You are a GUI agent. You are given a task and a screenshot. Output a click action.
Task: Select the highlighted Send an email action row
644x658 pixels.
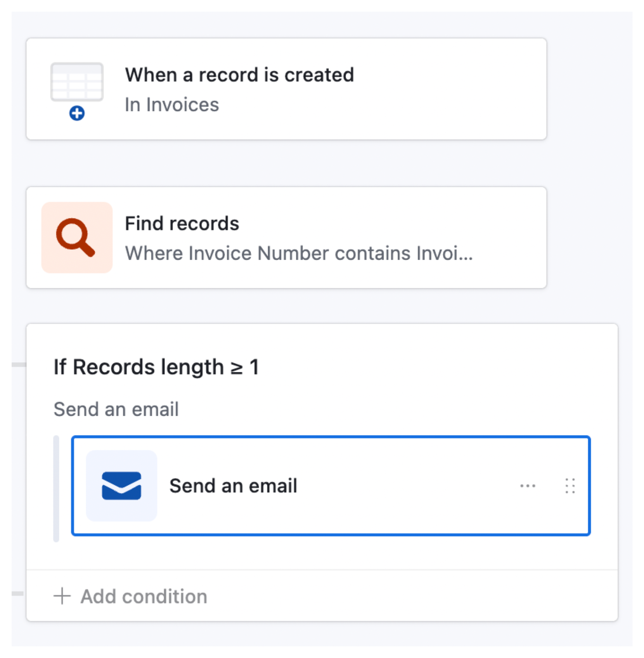click(x=330, y=485)
